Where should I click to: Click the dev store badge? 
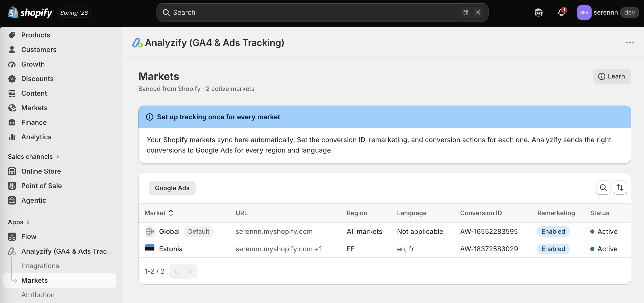[x=629, y=12]
